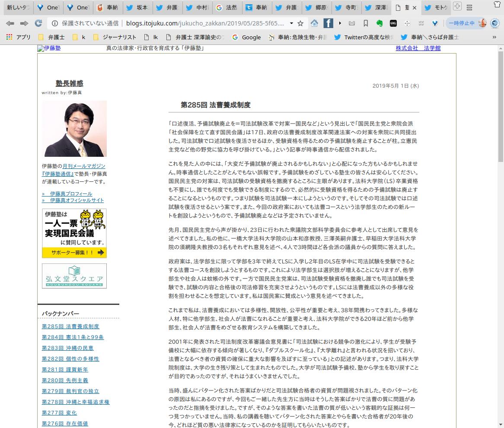Screen dimensions: 504x428
Task: Open back number 第282回 個性の多様性
Action: click(70, 358)
